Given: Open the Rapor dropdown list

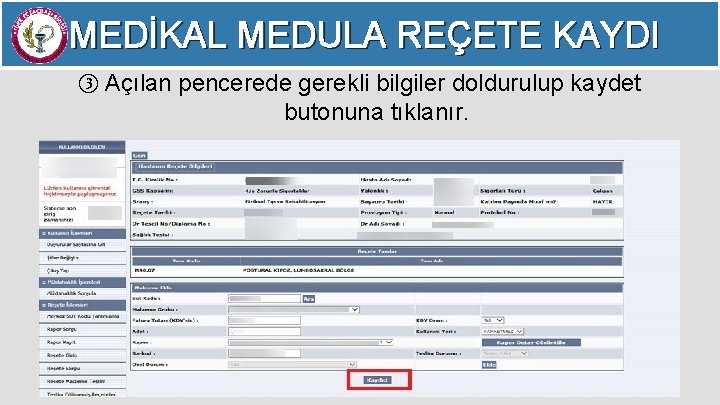Looking at the screenshot, I should [310, 343].
